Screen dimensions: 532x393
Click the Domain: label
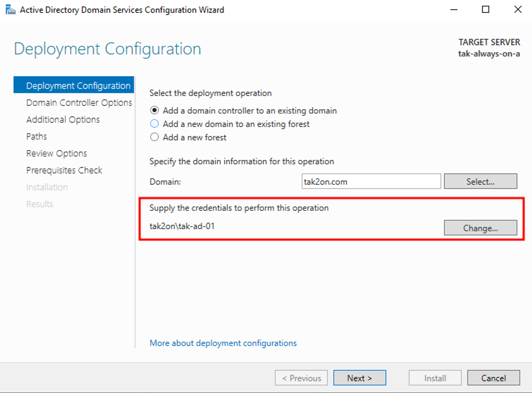(x=165, y=182)
